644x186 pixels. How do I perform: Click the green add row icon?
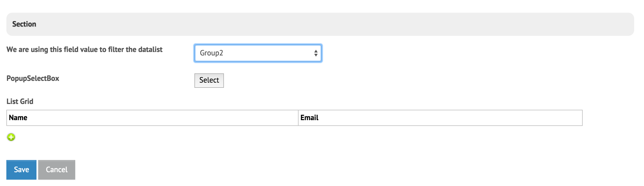pyautogui.click(x=11, y=137)
